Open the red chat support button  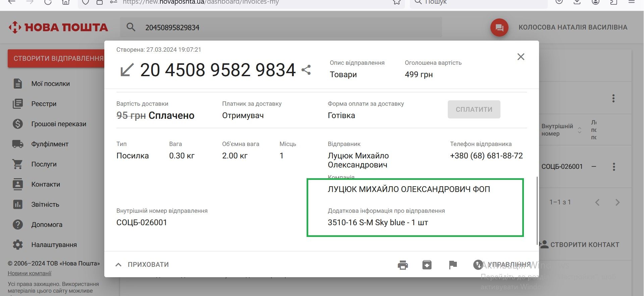pyautogui.click(x=499, y=28)
